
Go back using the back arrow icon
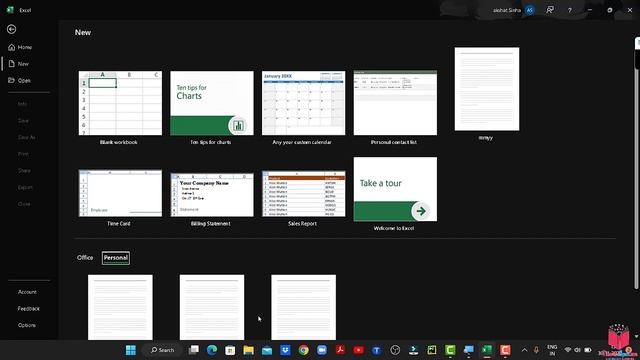[11, 29]
